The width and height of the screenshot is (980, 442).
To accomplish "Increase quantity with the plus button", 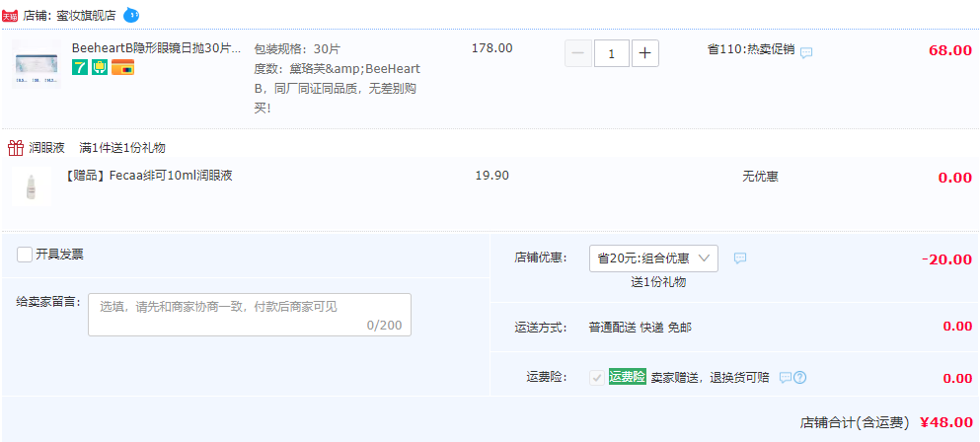I will [645, 53].
